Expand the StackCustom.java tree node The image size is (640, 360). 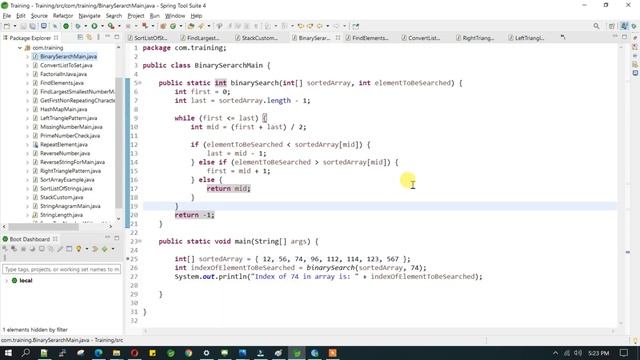(27, 198)
